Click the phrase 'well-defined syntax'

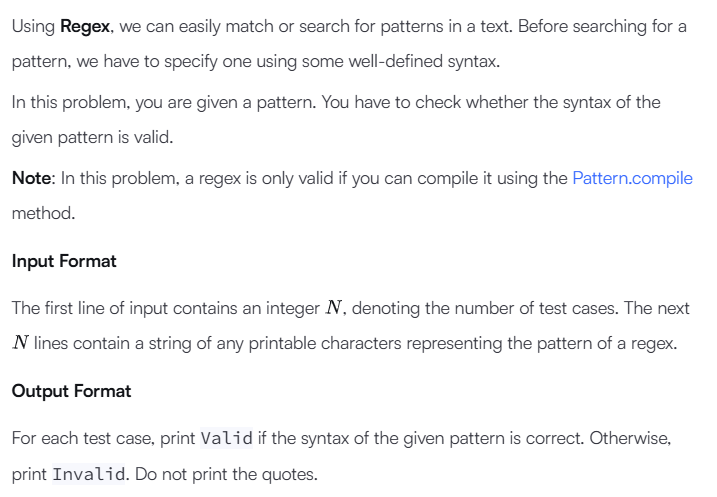(423, 61)
